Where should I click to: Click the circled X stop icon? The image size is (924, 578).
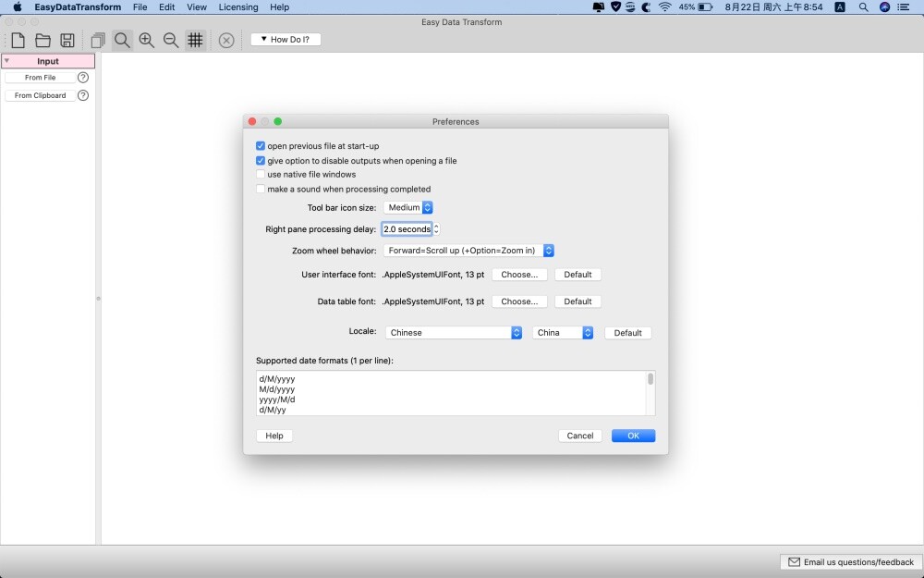(226, 40)
